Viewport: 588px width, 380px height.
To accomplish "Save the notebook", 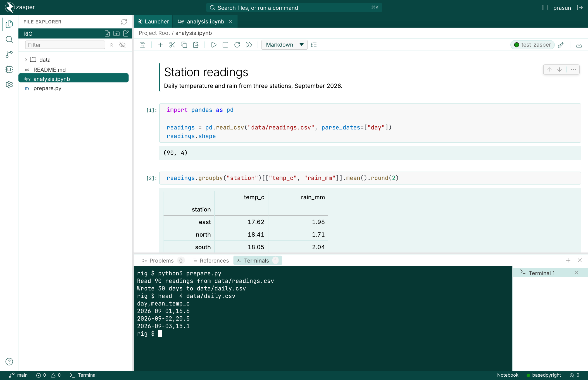I will click(142, 45).
